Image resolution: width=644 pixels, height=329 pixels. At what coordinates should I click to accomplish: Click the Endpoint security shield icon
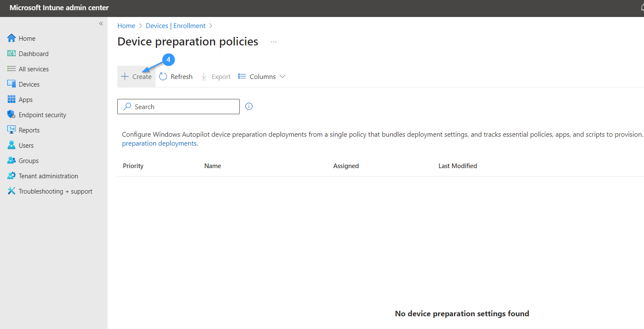tap(11, 115)
